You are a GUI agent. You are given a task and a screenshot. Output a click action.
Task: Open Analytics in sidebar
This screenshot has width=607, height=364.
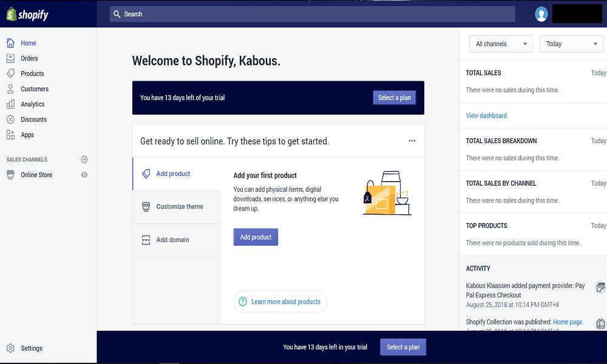pyautogui.click(x=33, y=104)
